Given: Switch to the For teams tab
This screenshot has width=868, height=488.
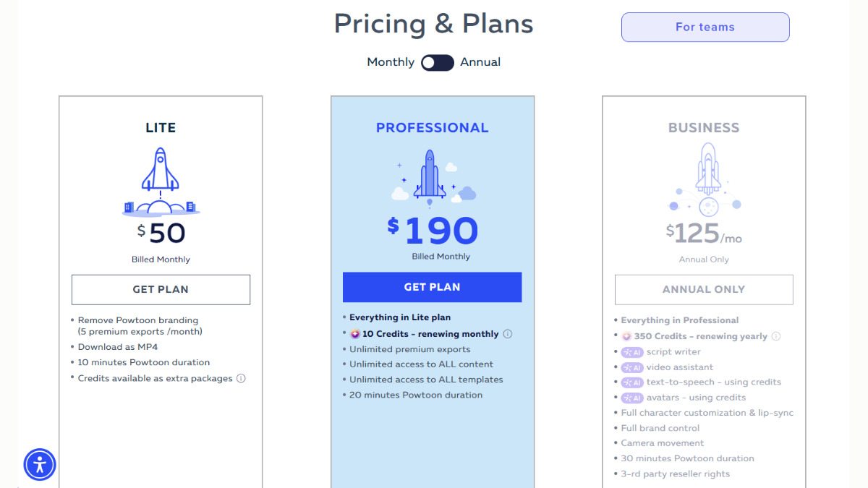Looking at the screenshot, I should pyautogui.click(x=705, y=27).
